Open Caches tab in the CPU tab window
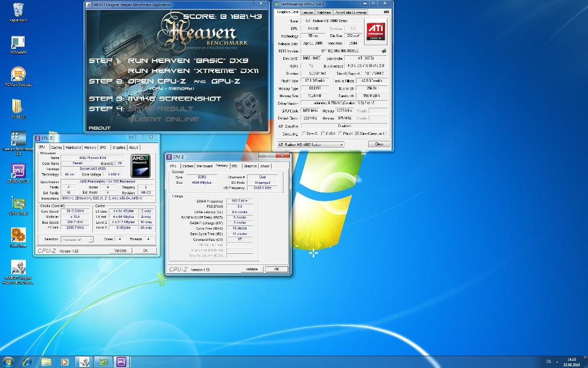 [56, 148]
